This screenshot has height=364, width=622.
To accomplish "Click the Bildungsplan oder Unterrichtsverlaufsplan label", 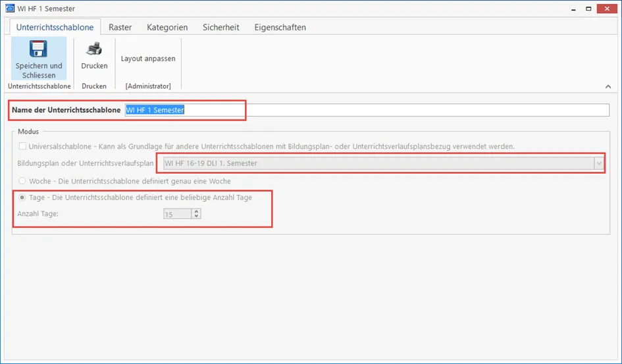I will tap(86, 163).
